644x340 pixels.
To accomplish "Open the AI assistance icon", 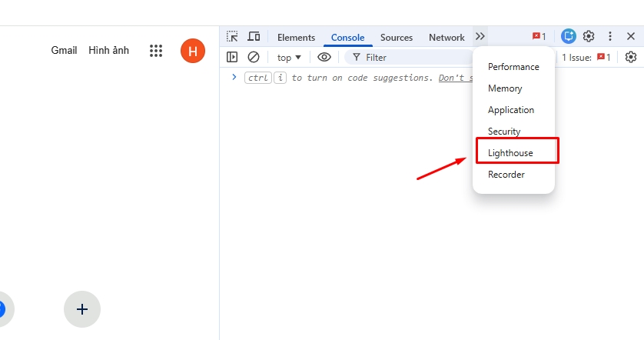I will (x=569, y=36).
